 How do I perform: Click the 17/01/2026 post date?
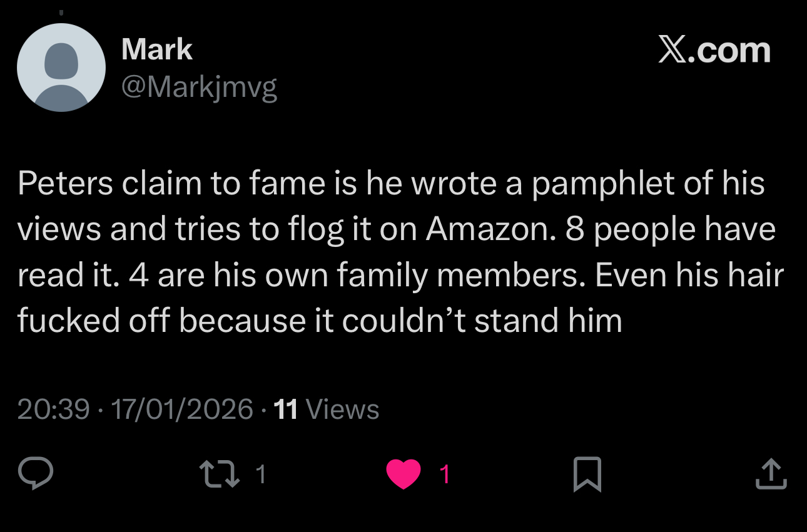[182, 409]
